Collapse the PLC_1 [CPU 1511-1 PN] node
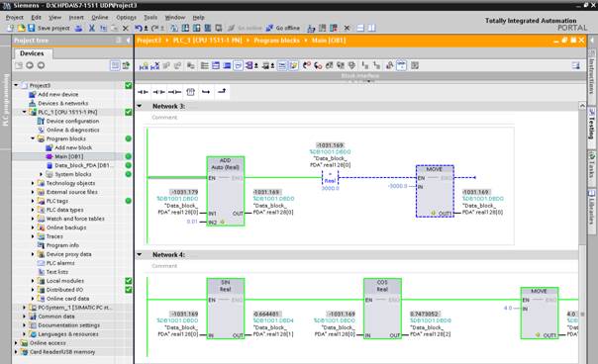Screen dimensions: 598x364 24,112
